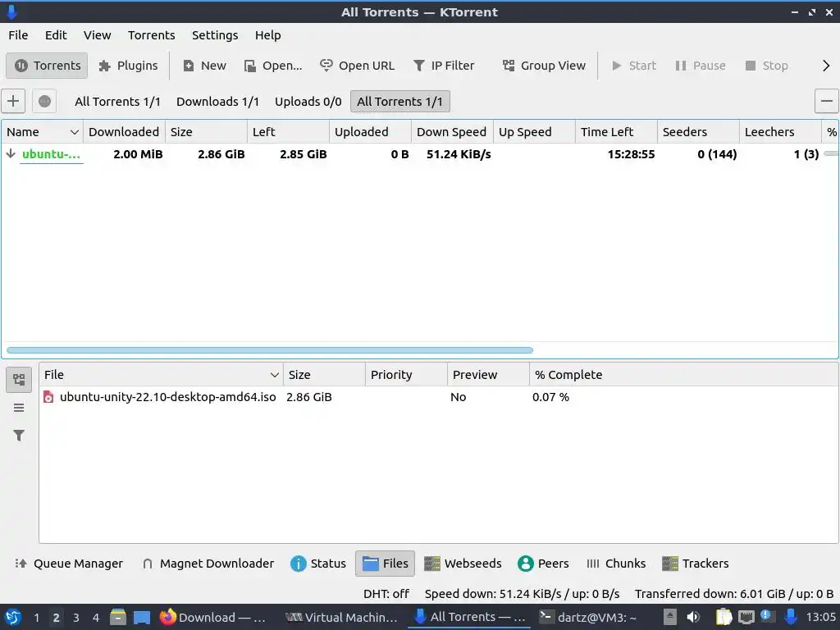Sort by Downloaded column
Screen dimensions: 840x630
124,132
